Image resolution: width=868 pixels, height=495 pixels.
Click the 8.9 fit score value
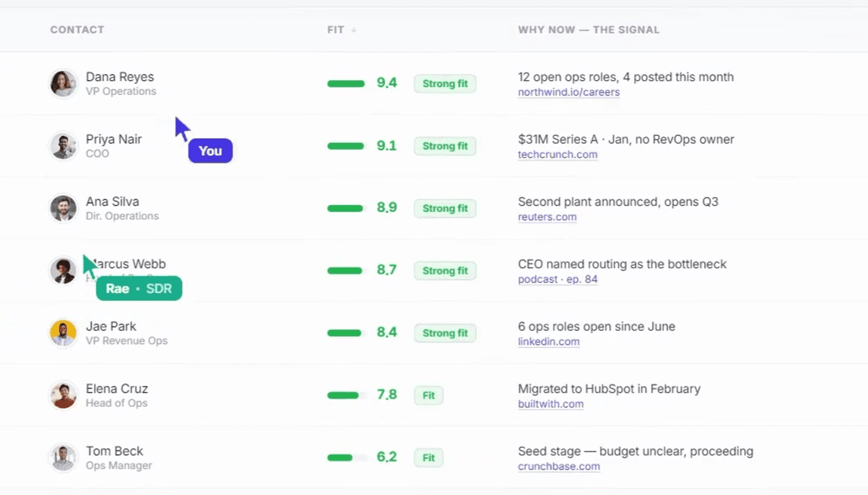pos(386,207)
